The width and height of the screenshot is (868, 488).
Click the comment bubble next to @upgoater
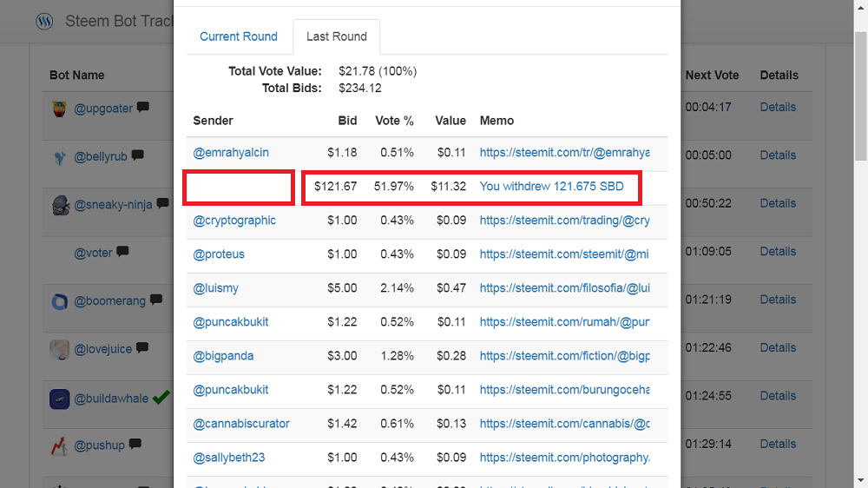pyautogui.click(x=143, y=106)
